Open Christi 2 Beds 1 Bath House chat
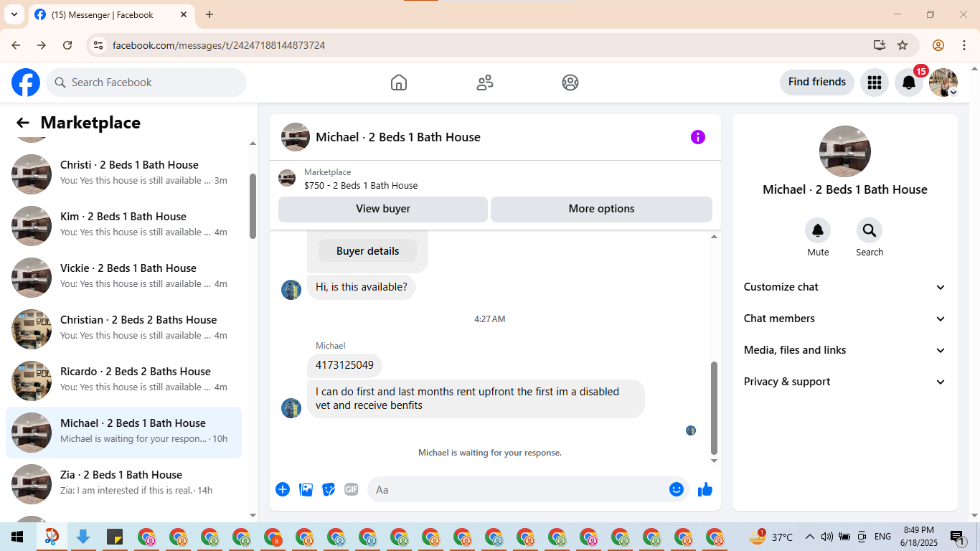Viewport: 980px width, 551px height. (x=123, y=174)
